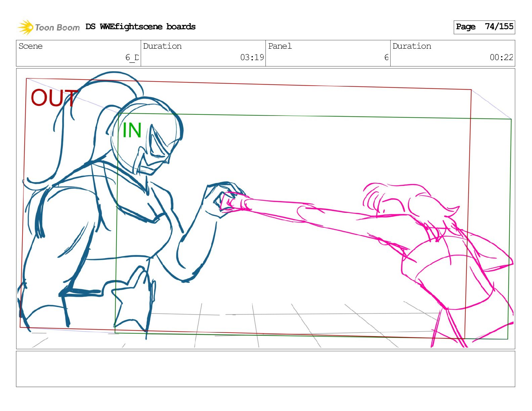Click the 'Scene' header label
532x411 pixels.
[x=31, y=46]
